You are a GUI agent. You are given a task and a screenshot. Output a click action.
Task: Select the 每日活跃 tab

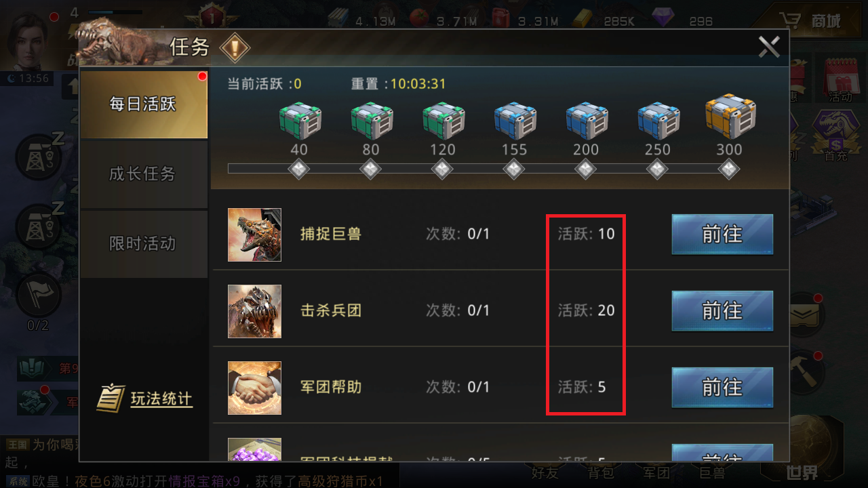point(144,104)
